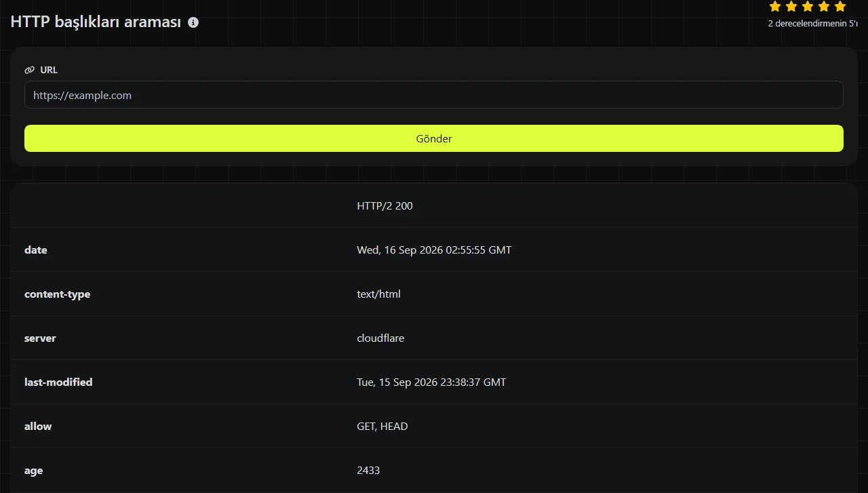
Task: Click the "server" header name
Action: [x=40, y=338]
